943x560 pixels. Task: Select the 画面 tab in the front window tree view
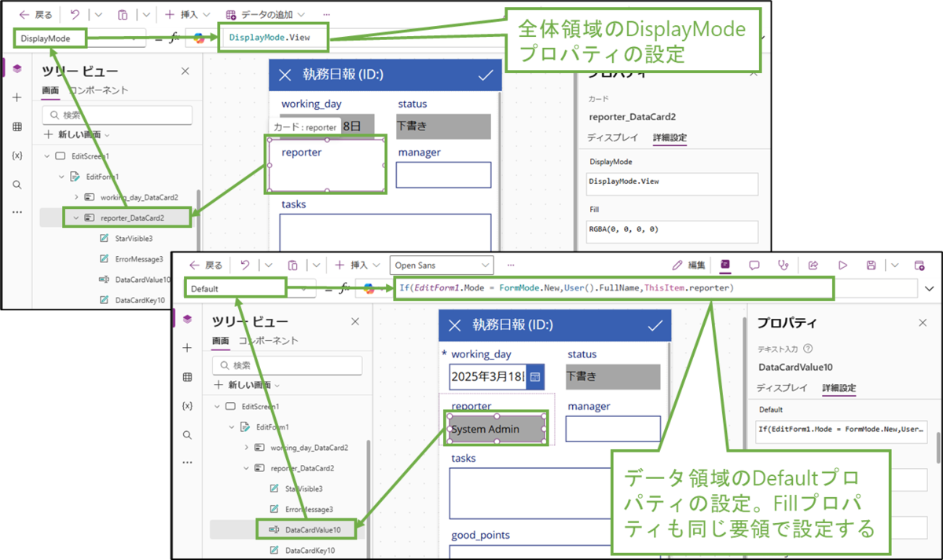coord(220,341)
